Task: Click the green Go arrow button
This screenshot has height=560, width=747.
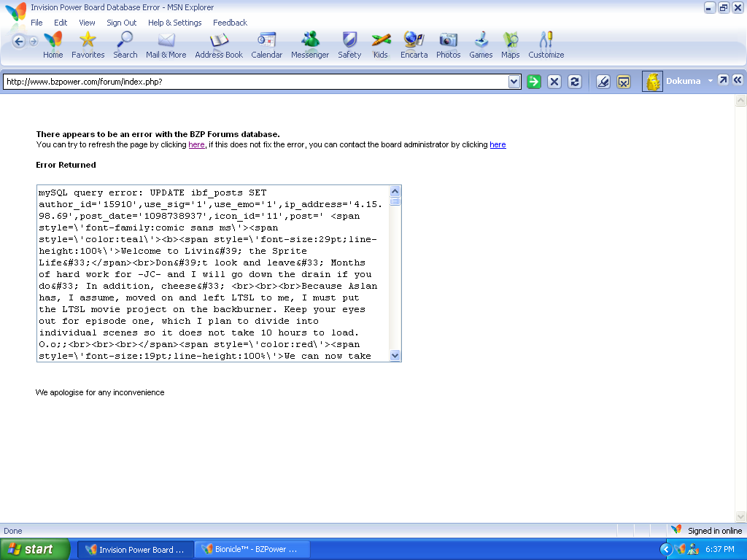Action: pos(533,82)
